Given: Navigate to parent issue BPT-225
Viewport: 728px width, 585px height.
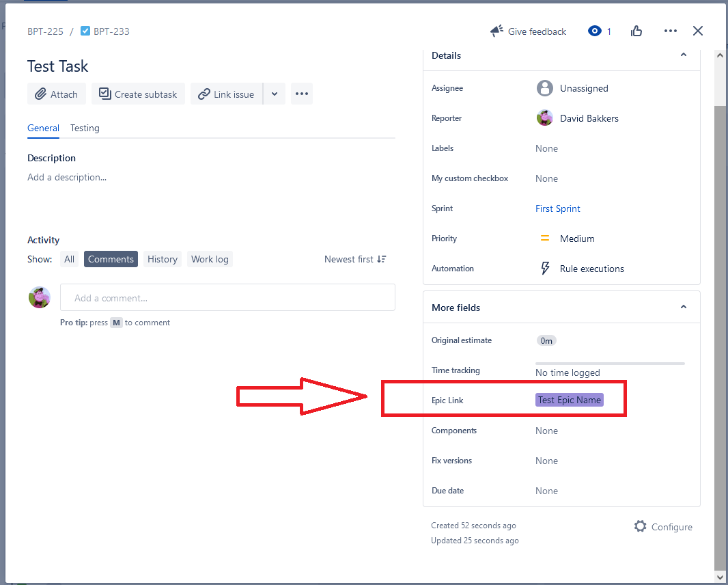Looking at the screenshot, I should pyautogui.click(x=45, y=31).
